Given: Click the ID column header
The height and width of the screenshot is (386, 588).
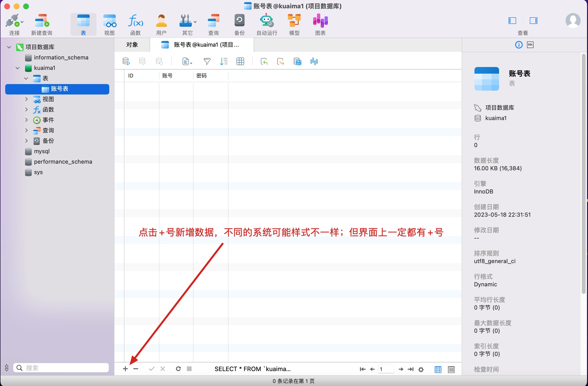Looking at the screenshot, I should coord(142,76).
